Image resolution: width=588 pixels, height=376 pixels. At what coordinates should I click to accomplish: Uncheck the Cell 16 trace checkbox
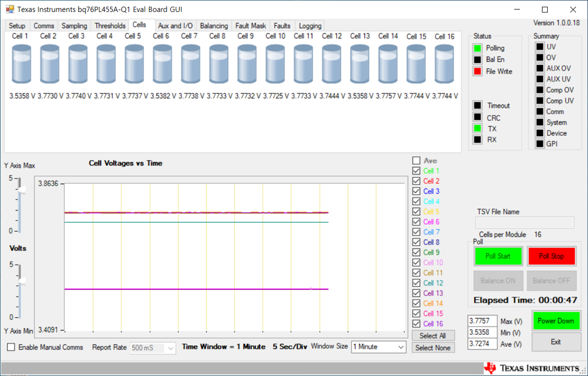[x=416, y=324]
